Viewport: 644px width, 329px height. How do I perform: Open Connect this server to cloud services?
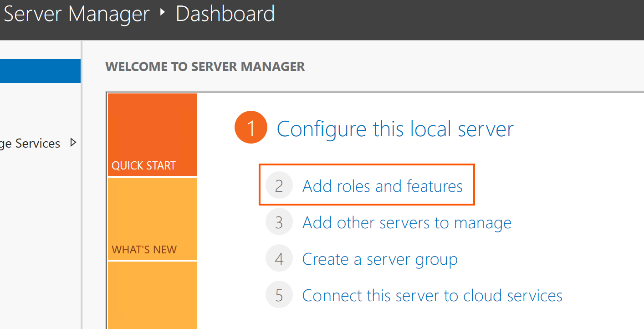click(x=432, y=296)
